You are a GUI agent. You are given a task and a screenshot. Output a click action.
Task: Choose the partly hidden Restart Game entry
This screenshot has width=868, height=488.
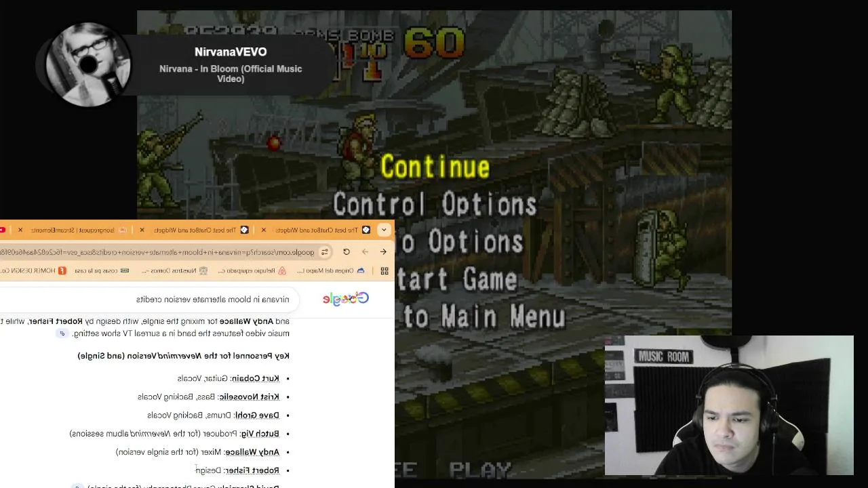[x=457, y=279]
